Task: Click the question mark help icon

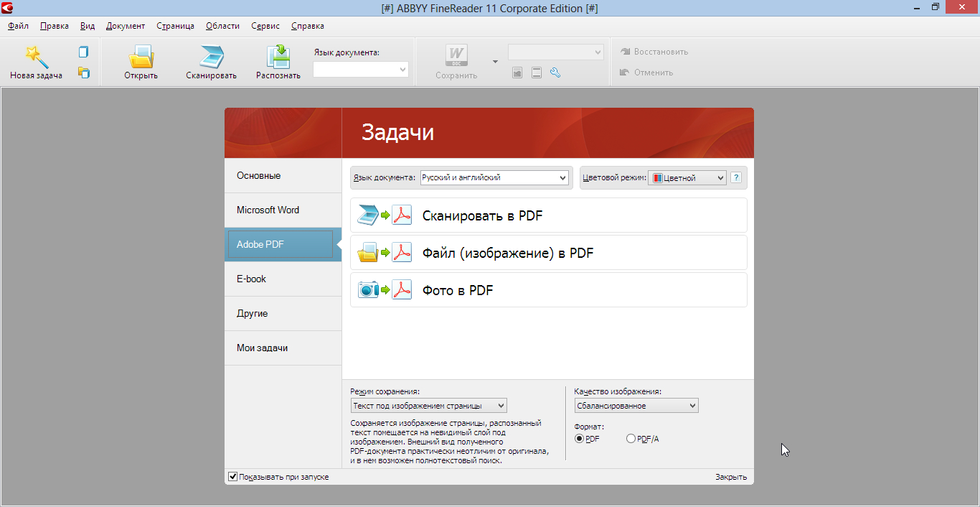Action: pos(735,177)
